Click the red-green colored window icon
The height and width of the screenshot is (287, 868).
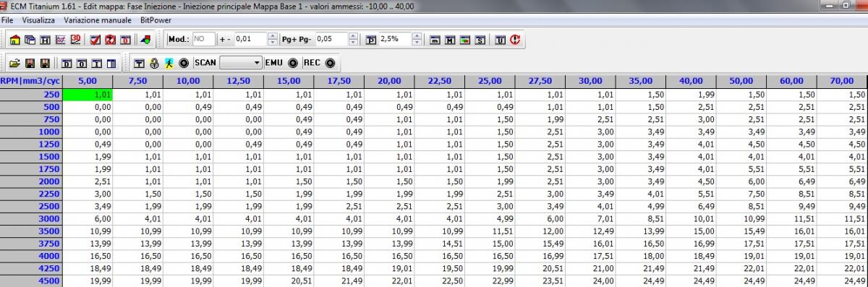click(465, 40)
